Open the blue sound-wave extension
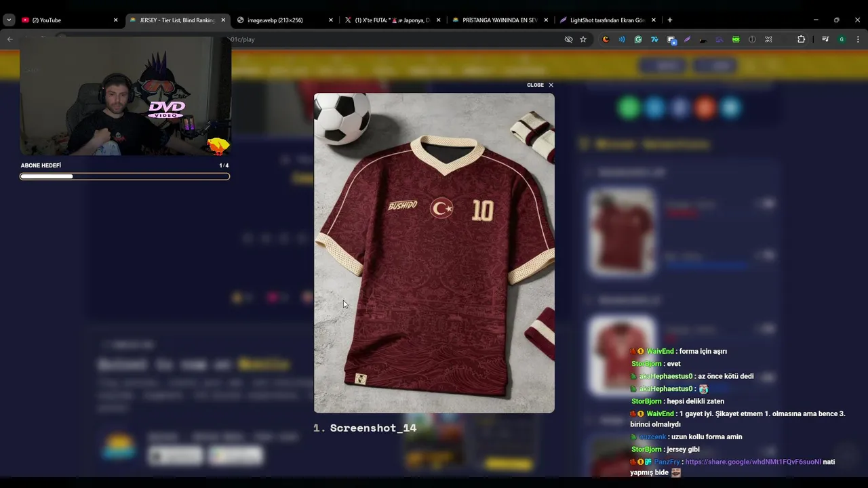 (622, 39)
